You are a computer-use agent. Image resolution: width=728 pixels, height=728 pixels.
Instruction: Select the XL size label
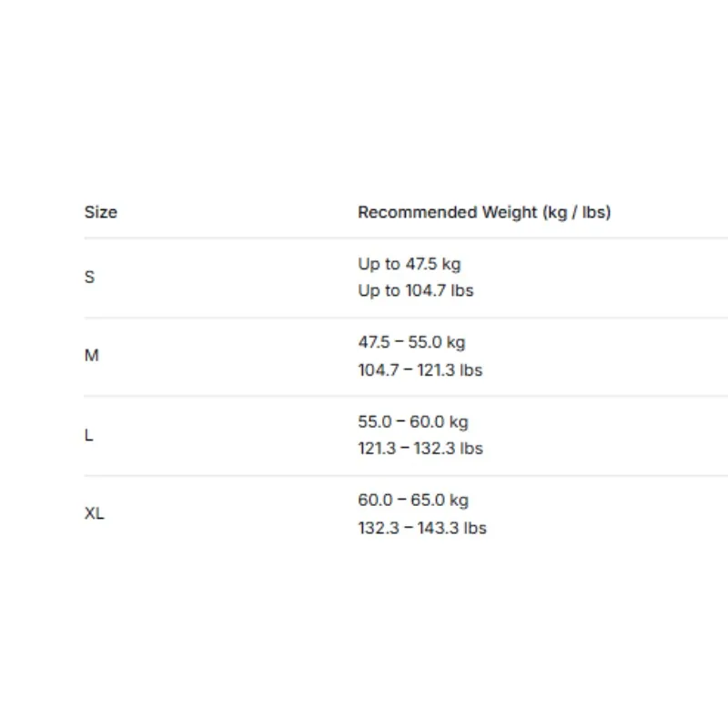point(95,513)
